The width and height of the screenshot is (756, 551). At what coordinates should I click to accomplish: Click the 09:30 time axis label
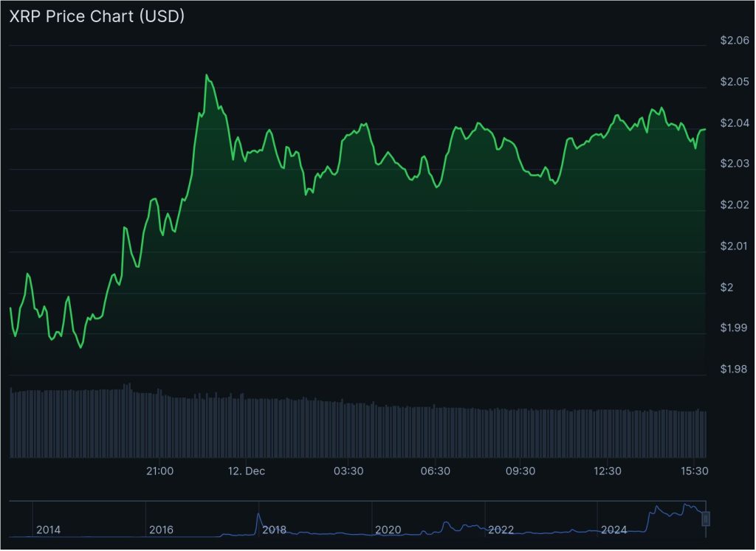pyautogui.click(x=520, y=471)
